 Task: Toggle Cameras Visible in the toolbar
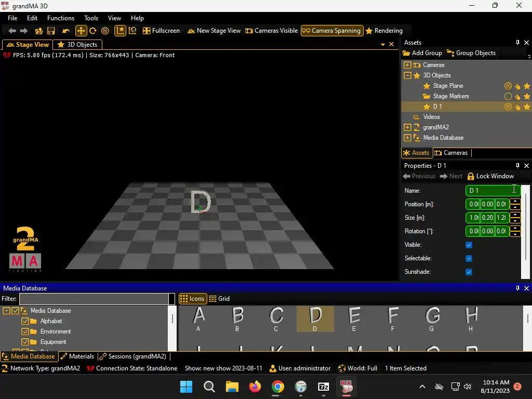tap(271, 31)
